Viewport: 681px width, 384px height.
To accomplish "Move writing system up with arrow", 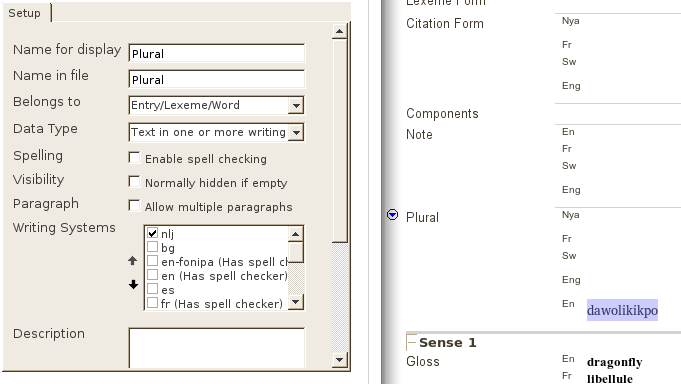I will pos(133,261).
